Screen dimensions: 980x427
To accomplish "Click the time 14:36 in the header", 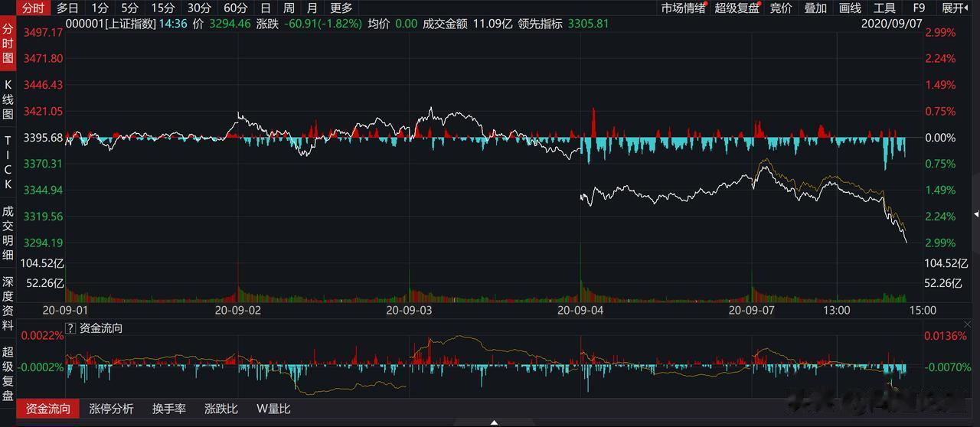I will pos(172,24).
